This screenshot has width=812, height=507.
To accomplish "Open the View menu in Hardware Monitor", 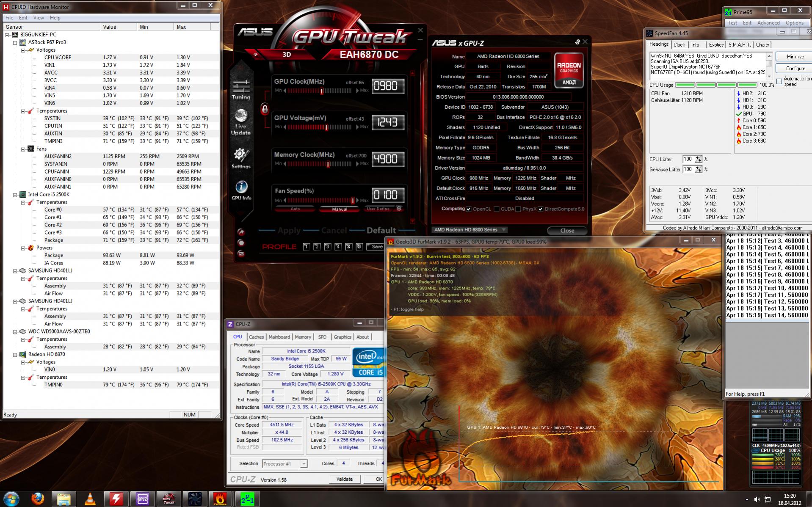I will (39, 18).
